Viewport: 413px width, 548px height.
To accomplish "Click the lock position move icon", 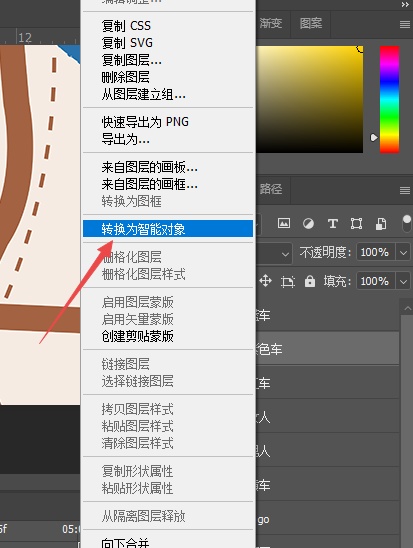I will (266, 281).
